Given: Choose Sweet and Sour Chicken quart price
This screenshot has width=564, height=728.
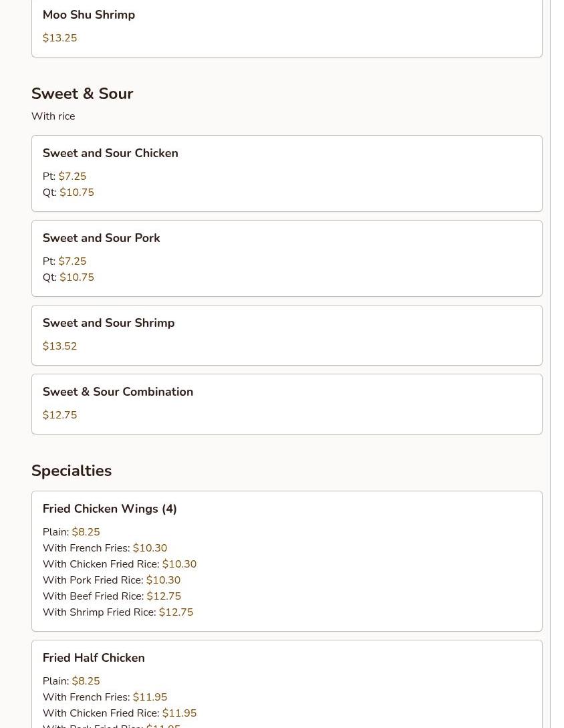Looking at the screenshot, I should [x=77, y=193].
